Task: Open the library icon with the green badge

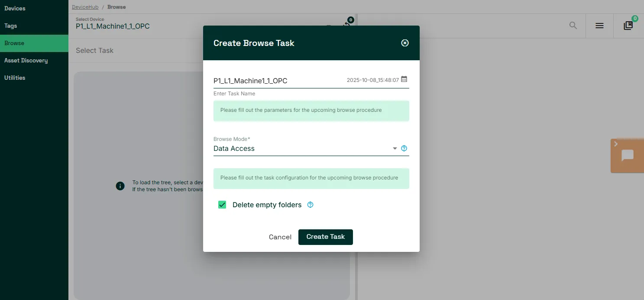Action: tap(628, 25)
